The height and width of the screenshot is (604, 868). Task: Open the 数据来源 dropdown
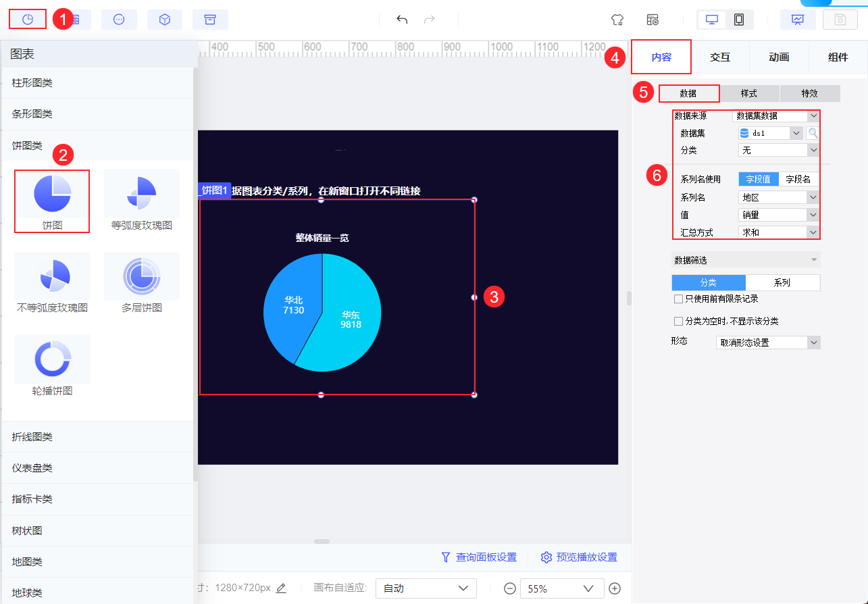coord(776,116)
